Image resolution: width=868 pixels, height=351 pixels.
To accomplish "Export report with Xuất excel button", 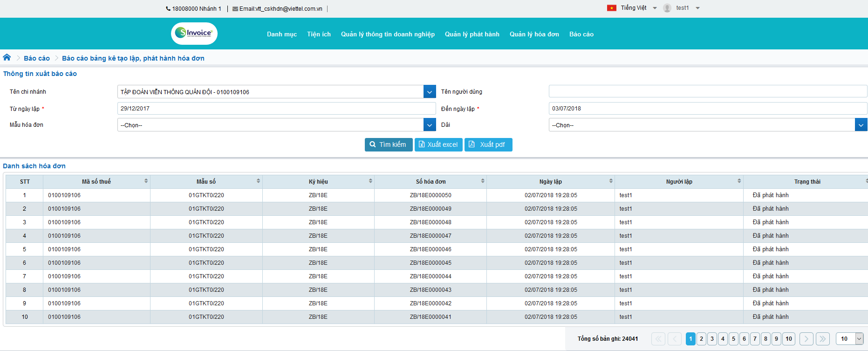I will (x=438, y=145).
